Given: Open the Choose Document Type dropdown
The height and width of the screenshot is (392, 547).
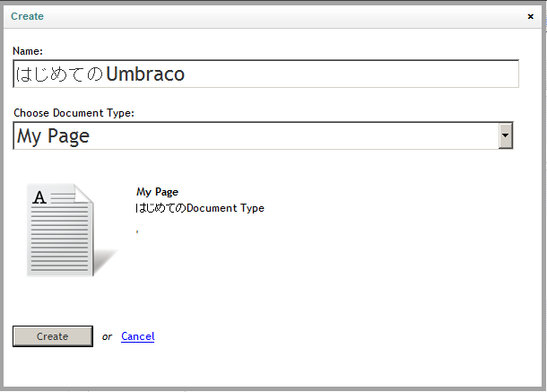Looking at the screenshot, I should point(263,135).
